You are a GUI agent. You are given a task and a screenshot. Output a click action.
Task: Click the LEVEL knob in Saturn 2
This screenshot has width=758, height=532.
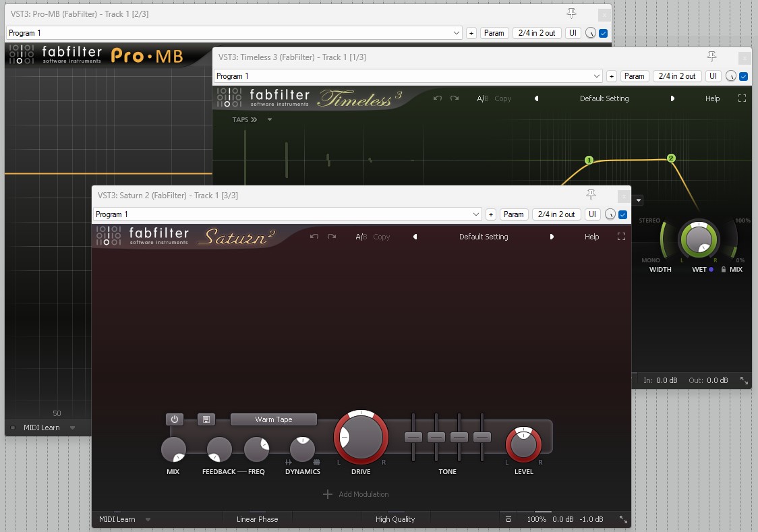point(523,444)
